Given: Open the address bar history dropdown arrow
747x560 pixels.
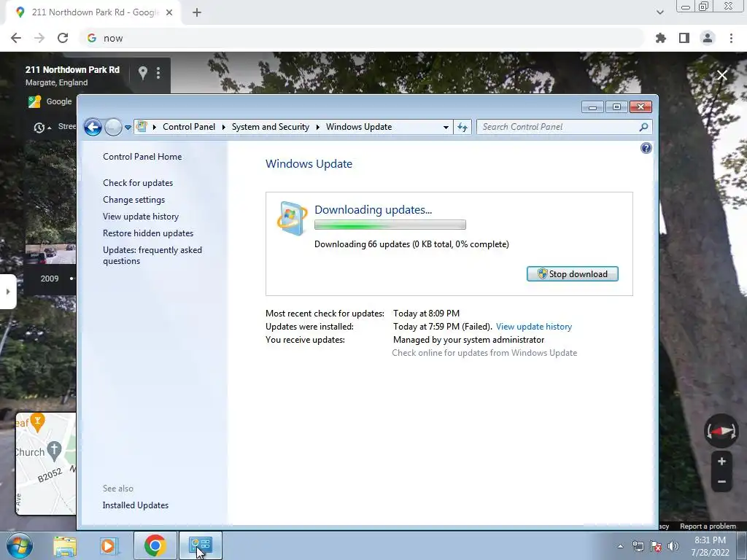Looking at the screenshot, I should point(446,127).
